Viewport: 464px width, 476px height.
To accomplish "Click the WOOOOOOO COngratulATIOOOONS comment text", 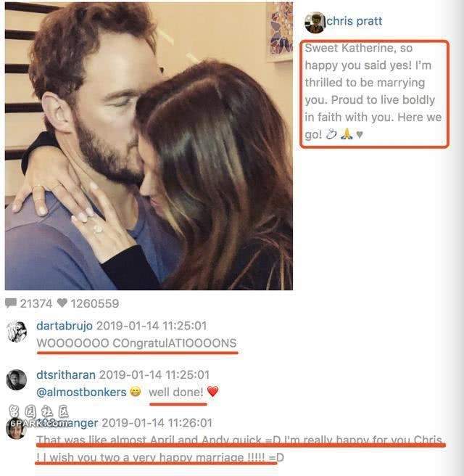I will click(136, 343).
